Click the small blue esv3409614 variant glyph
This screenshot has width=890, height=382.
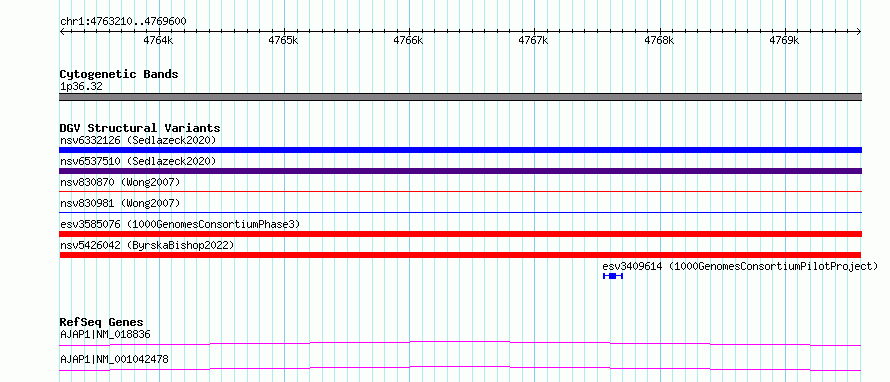point(613,276)
